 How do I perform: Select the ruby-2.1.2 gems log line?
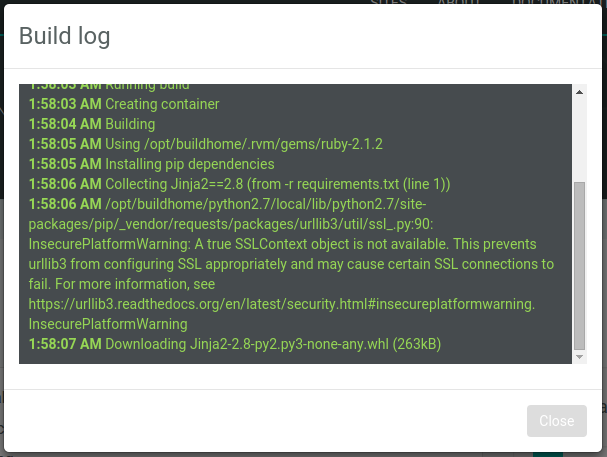(244, 144)
